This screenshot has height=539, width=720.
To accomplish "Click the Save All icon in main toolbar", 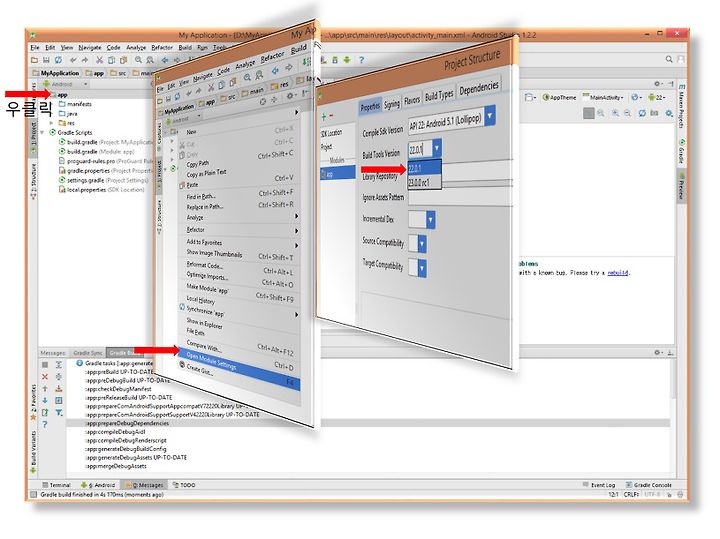I will tap(46, 60).
